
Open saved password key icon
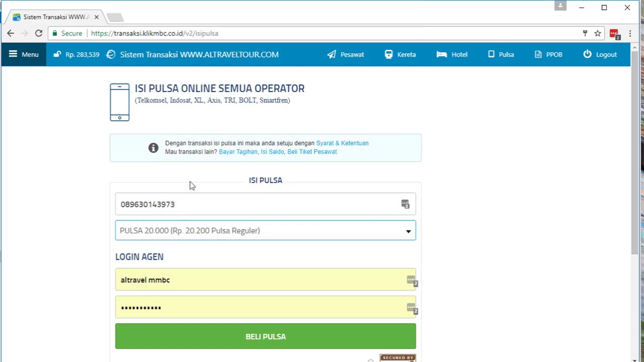(585, 33)
